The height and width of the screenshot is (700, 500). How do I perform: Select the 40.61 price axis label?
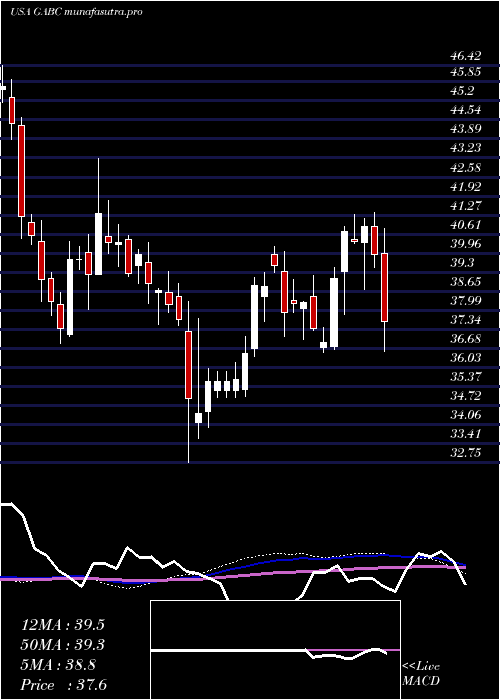(466, 225)
